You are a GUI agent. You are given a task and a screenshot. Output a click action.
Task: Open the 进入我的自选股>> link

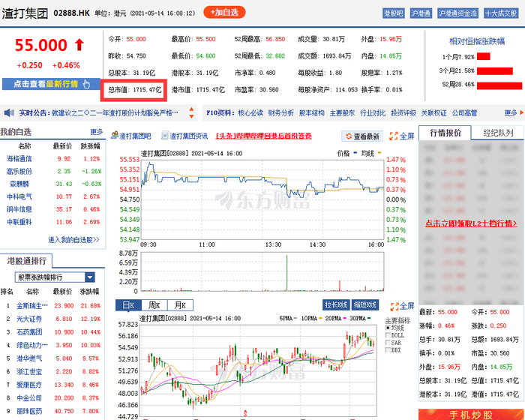74,240
